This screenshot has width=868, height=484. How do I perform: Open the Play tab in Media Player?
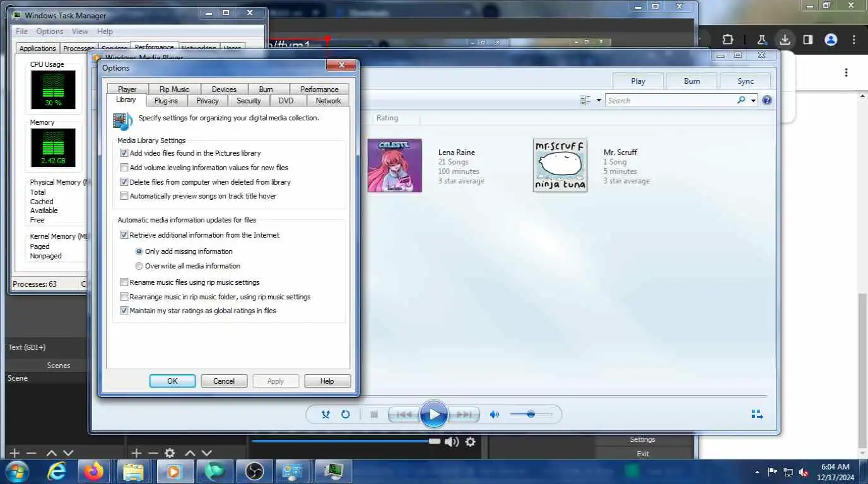click(x=638, y=81)
